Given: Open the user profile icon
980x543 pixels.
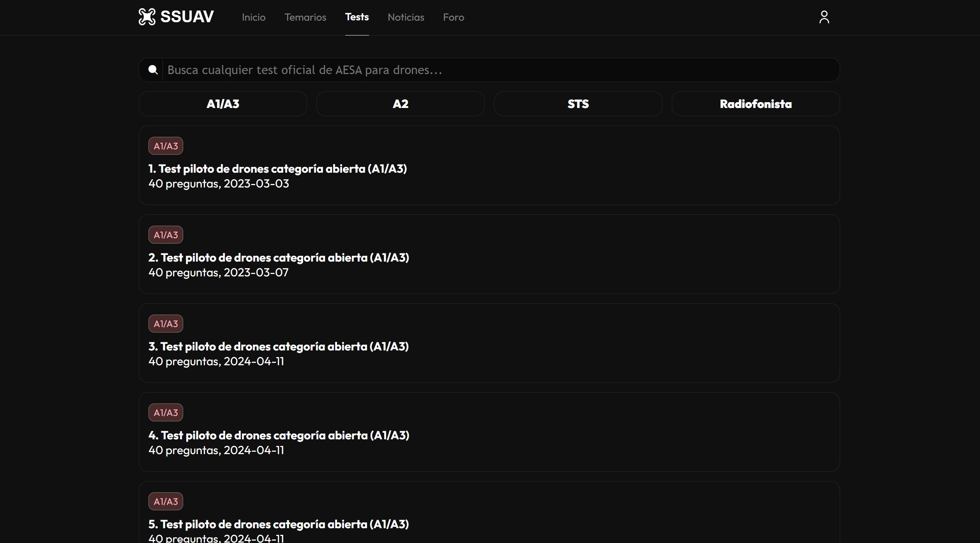Looking at the screenshot, I should [824, 17].
